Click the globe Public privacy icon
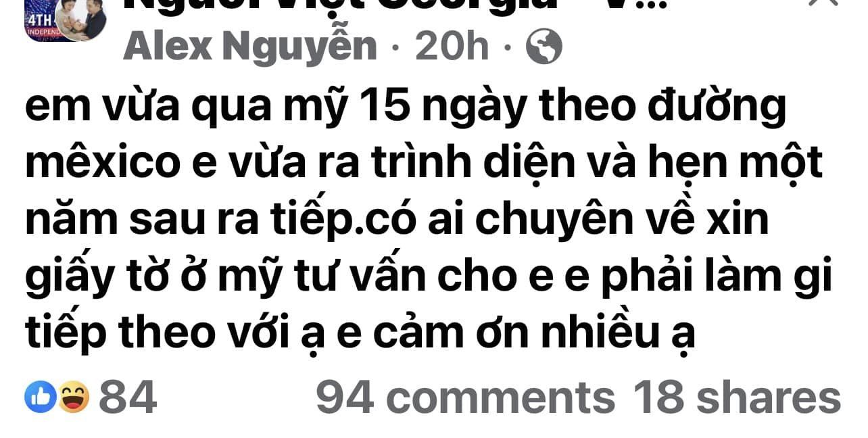The height and width of the screenshot is (438, 868). point(544,47)
